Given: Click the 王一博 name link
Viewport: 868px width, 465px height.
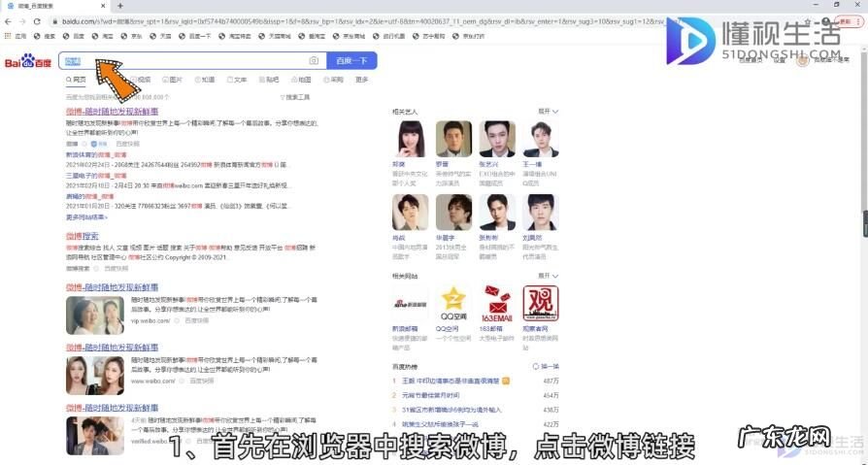Looking at the screenshot, I should [x=532, y=164].
